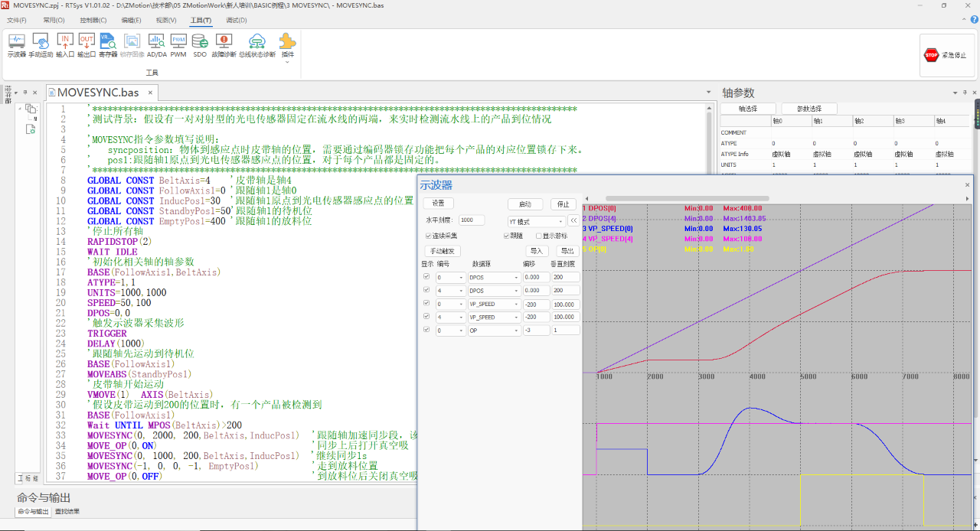This screenshot has width=980, height=531.
Task: Open the 输出口 output port tool
Action: pyautogui.click(x=87, y=46)
